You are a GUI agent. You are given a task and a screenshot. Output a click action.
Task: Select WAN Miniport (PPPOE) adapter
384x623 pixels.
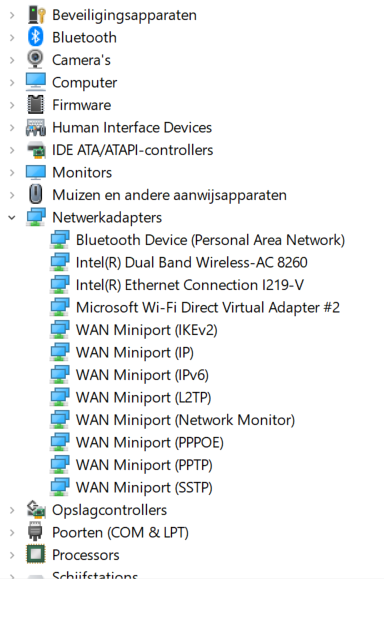[x=150, y=442]
